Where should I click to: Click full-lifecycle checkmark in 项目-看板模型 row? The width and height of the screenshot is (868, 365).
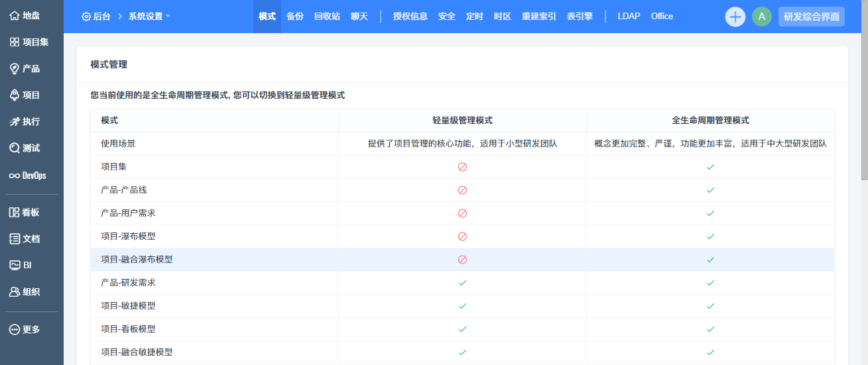click(710, 329)
